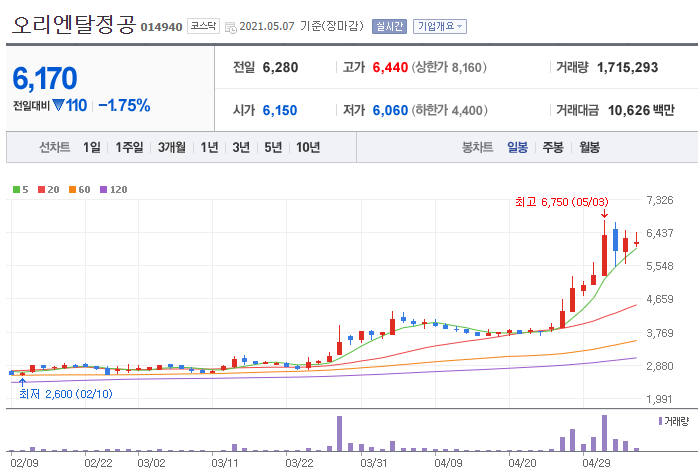Click the 7,326 price axis label
Screen dimensions: 698x476
(x=660, y=200)
